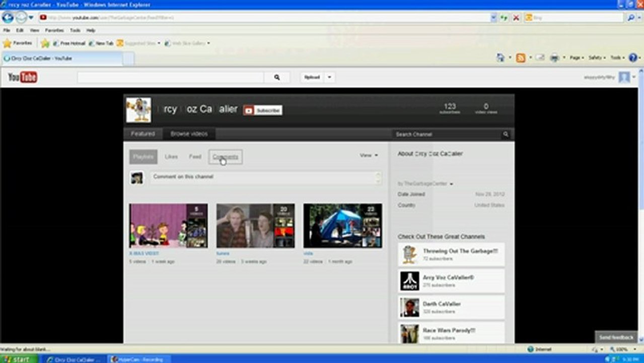Image resolution: width=644 pixels, height=363 pixels.
Task: Open the 20 videos playlist thumbnail
Action: tap(255, 225)
